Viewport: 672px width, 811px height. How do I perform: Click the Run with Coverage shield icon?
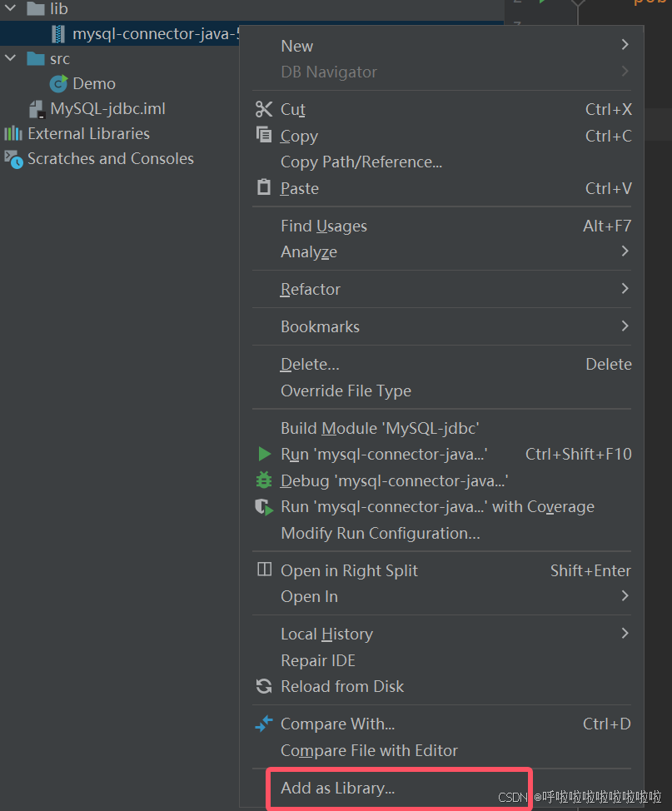click(264, 507)
